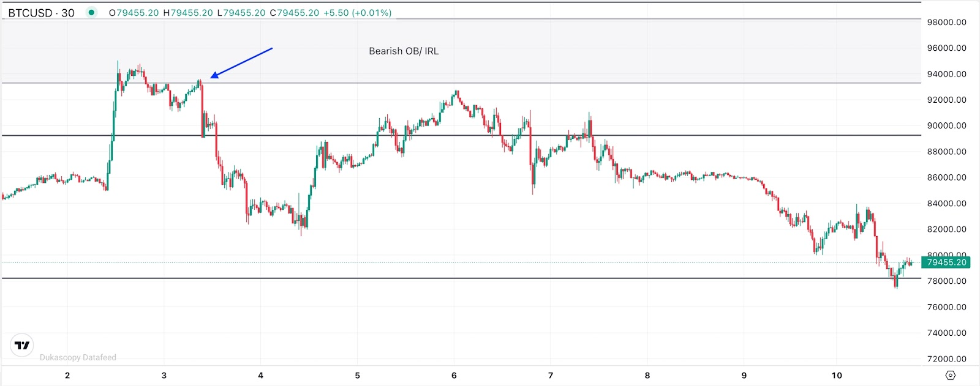
Task: Click the Dukascopy Datafeed attribution text
Action: 78,358
